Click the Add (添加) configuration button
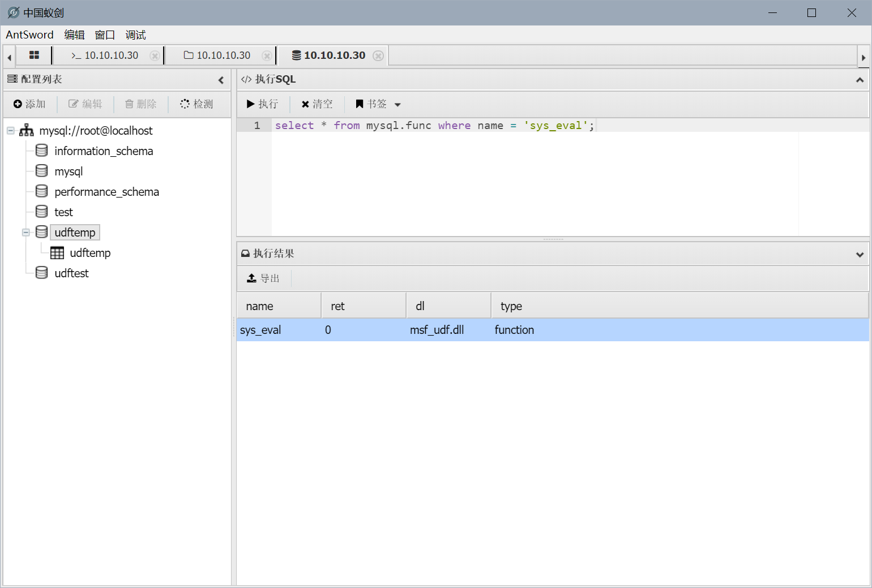The height and width of the screenshot is (588, 872). (29, 104)
